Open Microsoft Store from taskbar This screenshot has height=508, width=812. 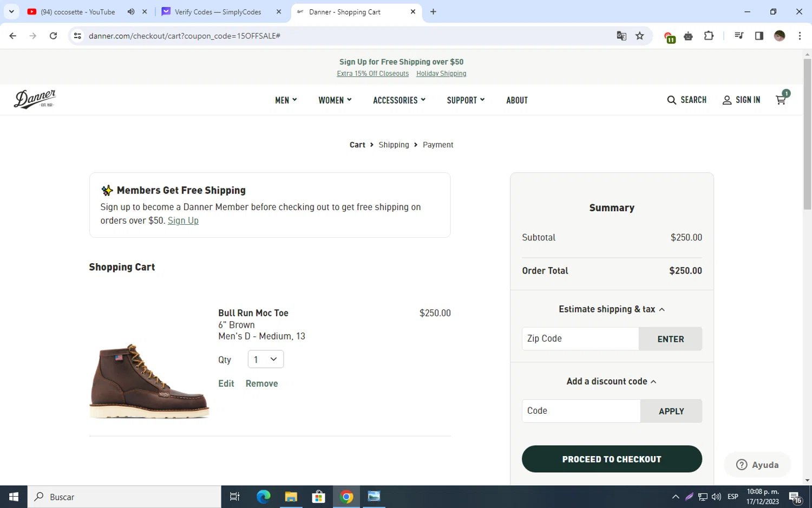coord(319,497)
